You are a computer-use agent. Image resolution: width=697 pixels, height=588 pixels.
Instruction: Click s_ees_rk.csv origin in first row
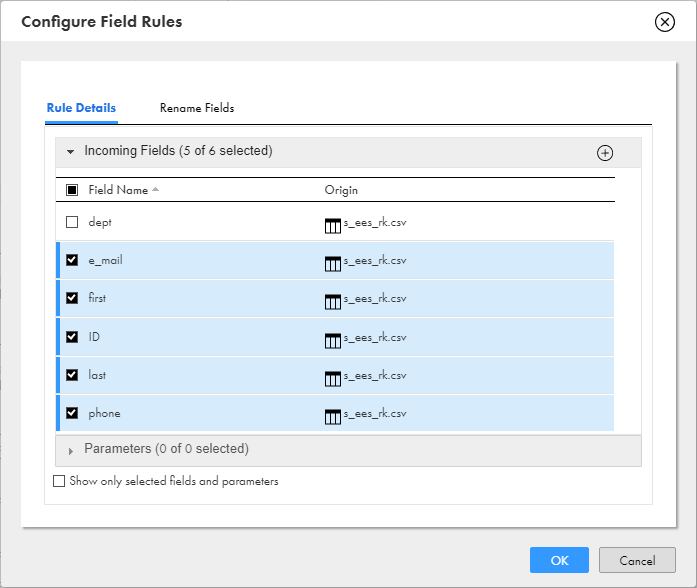pos(375,299)
